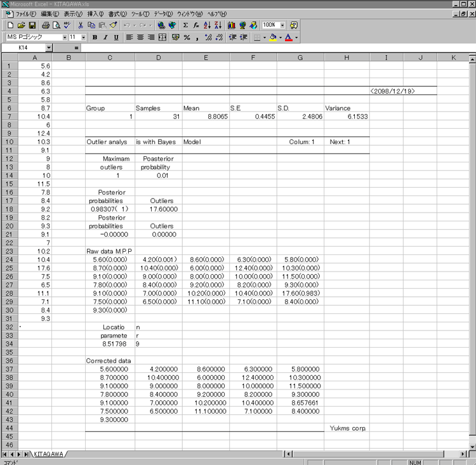
Task: Open the font size dropdown
Action: tap(84, 37)
